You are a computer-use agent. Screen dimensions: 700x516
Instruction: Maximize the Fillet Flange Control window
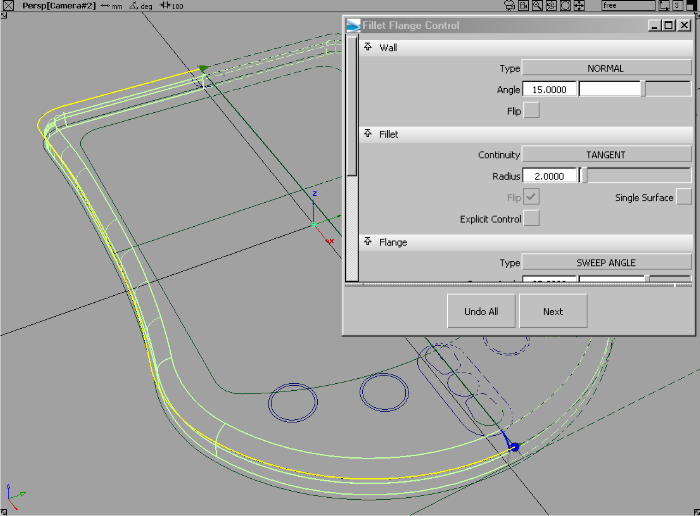tap(669, 25)
